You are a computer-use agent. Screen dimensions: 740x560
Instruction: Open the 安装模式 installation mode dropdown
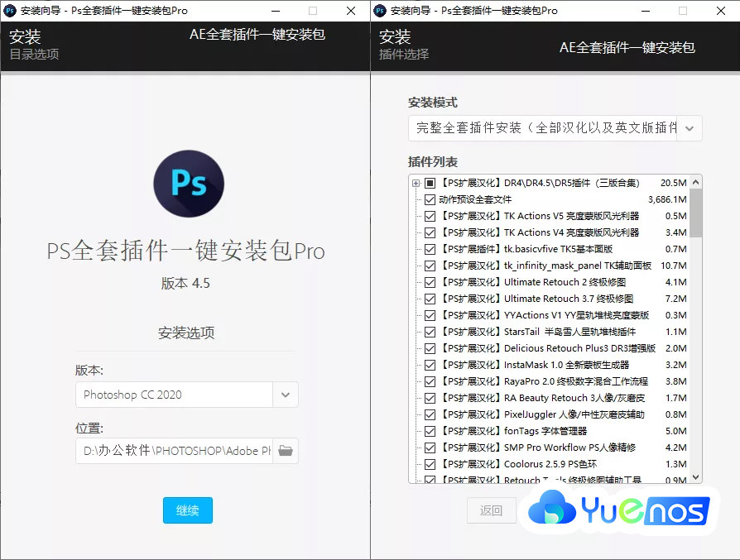(x=690, y=128)
